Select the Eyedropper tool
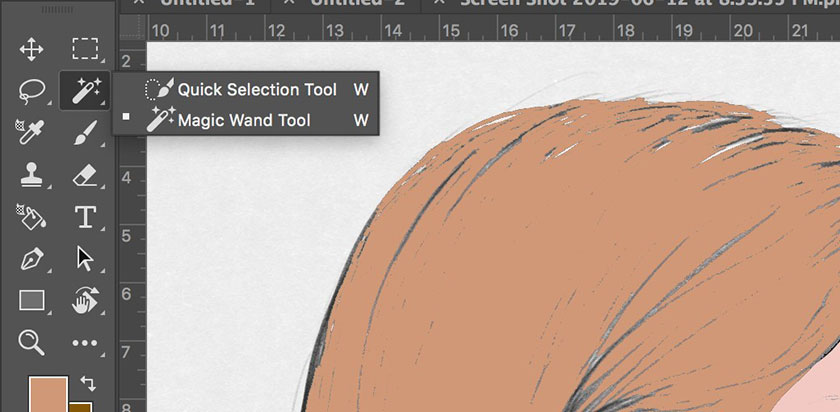Viewport: 840px width, 412px height. click(x=32, y=132)
